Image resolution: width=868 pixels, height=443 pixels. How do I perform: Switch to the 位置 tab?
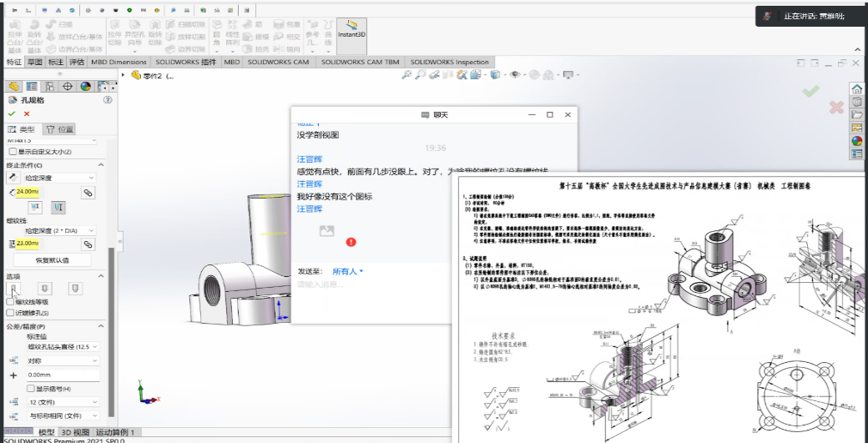60,129
